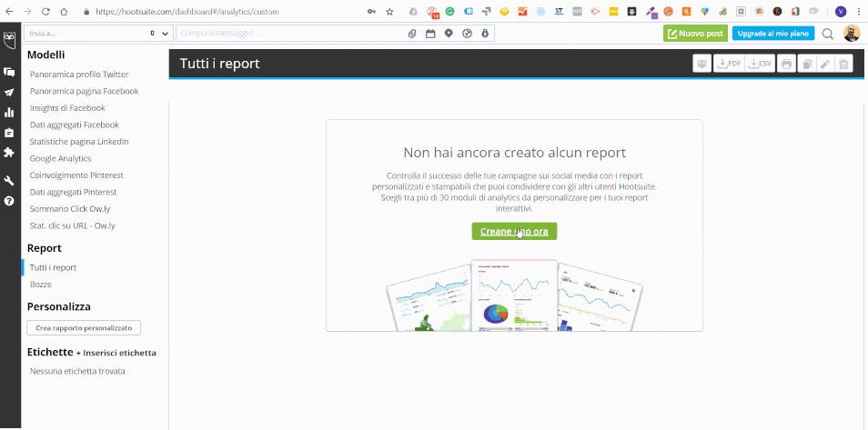868x430 pixels.
Task: Select 'Google Analytics' template
Action: tap(60, 158)
